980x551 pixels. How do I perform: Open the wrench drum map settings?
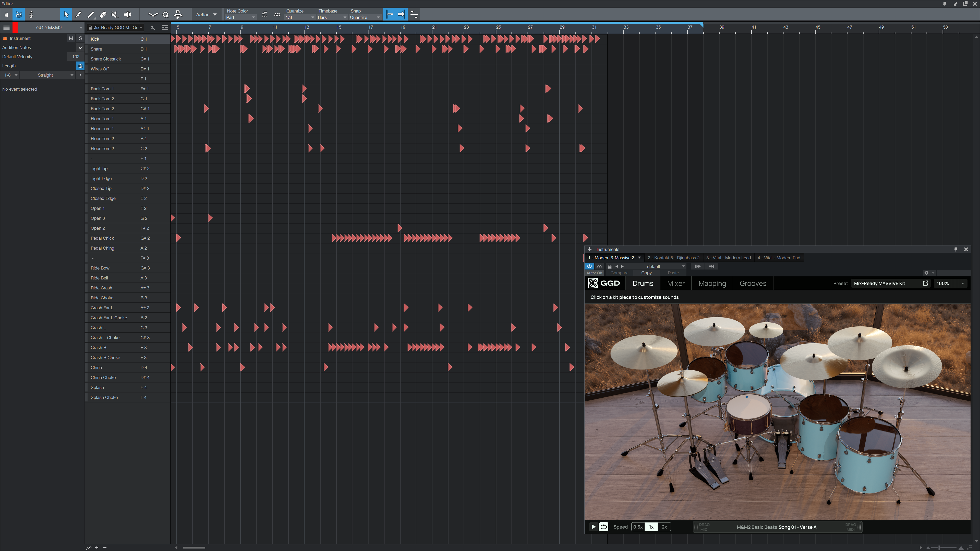(153, 28)
